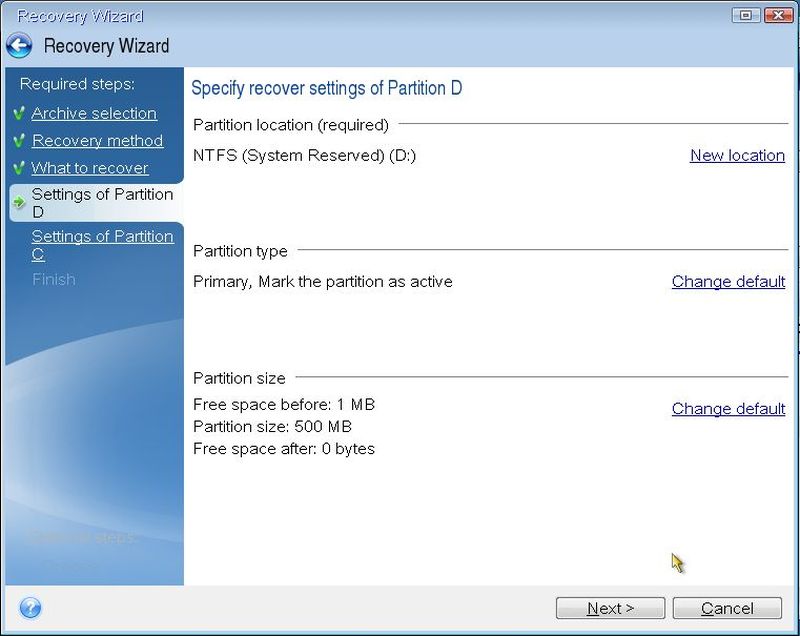Viewport: 800px width, 636px height.
Task: Click the NTFS (System Reserved) (D:) location text
Action: [304, 155]
